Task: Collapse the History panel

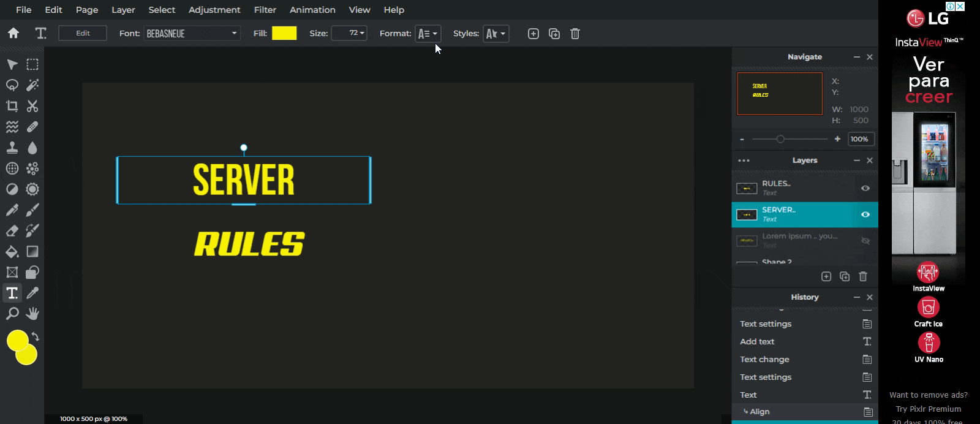Action: [x=857, y=297]
